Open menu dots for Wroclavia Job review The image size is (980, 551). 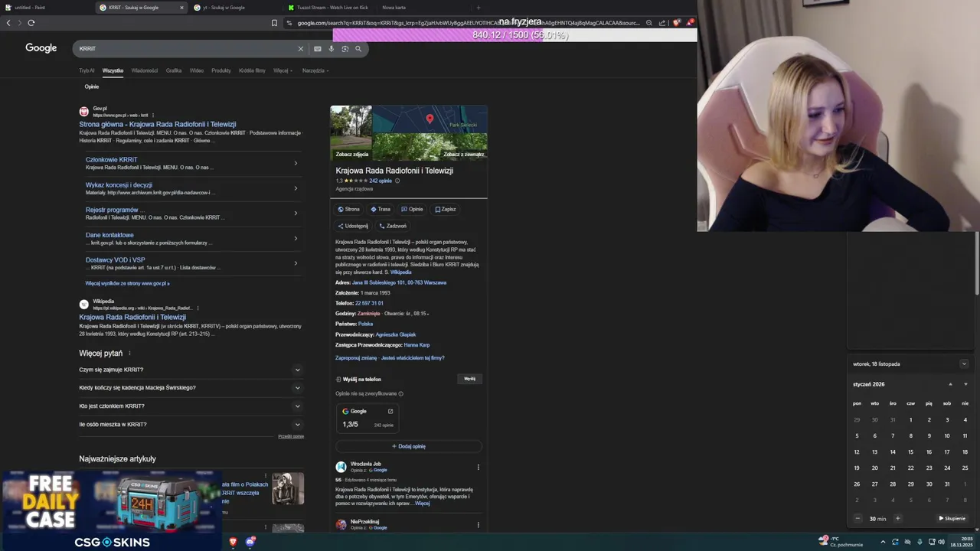click(479, 467)
